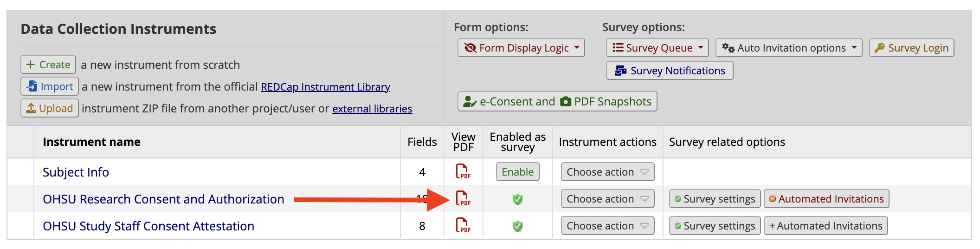Open e-Consent and PDF Snapshots
The width and height of the screenshot is (980, 249).
(x=557, y=101)
